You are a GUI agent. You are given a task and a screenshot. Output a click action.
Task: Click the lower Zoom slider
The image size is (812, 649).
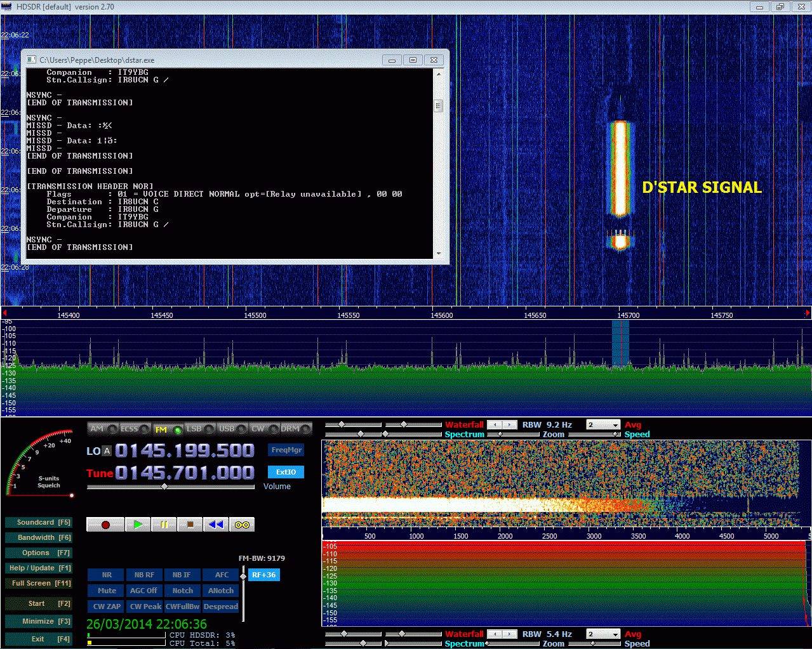[x=514, y=644]
